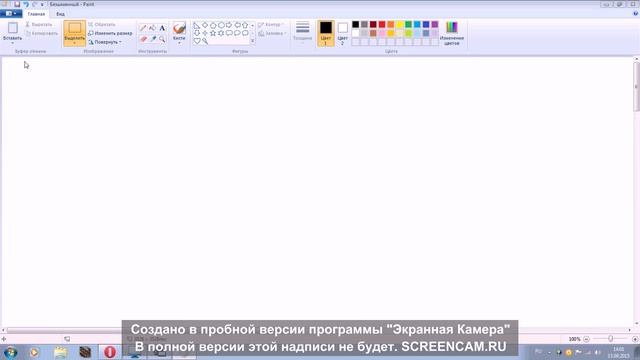Select the Magnifier tool
This screenshot has height=360, width=640.
[x=162, y=39]
